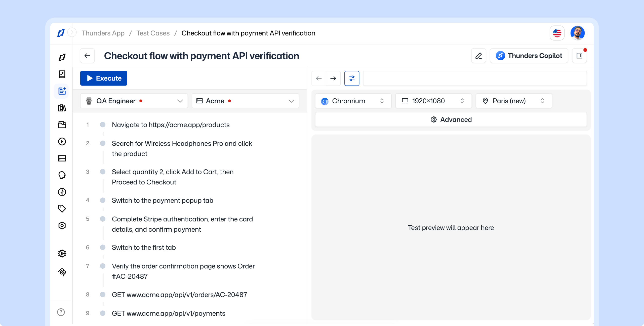Open the help question mark icon
The image size is (644, 326).
tap(61, 312)
